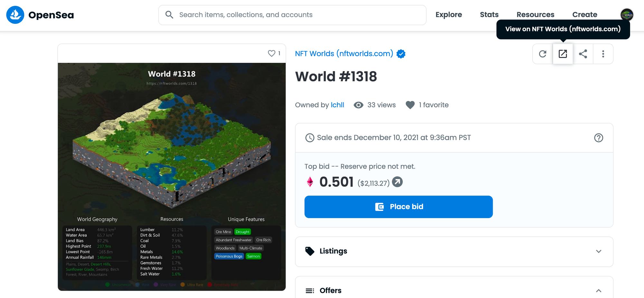Screen dimensions: 644x298
Task: Click the Offers list icon
Action: (310, 291)
